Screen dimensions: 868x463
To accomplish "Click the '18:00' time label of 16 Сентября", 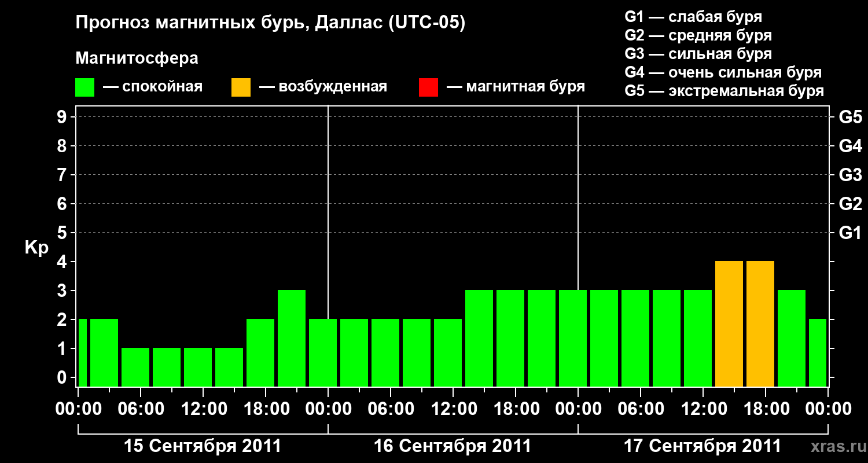I will point(516,409).
